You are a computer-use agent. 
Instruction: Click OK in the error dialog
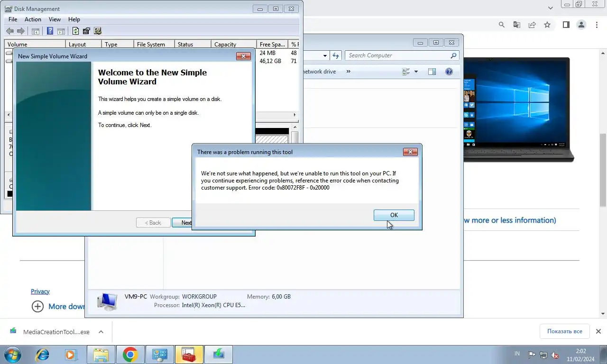point(394,215)
